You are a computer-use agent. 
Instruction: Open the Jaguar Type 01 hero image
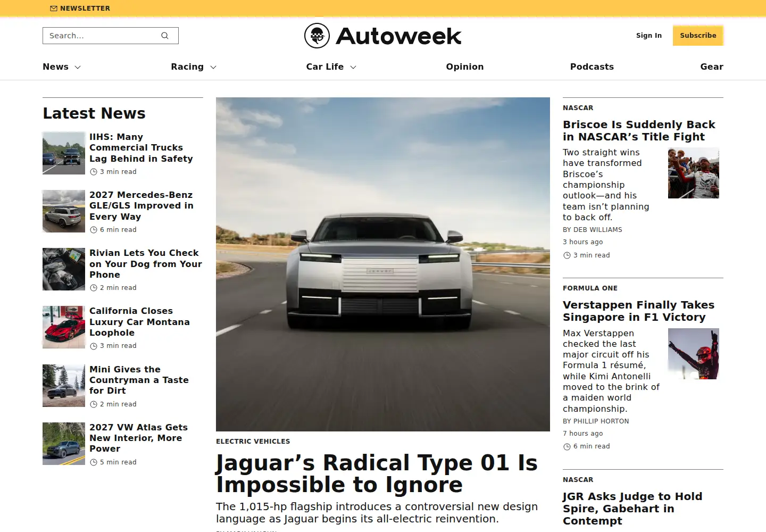point(383,264)
